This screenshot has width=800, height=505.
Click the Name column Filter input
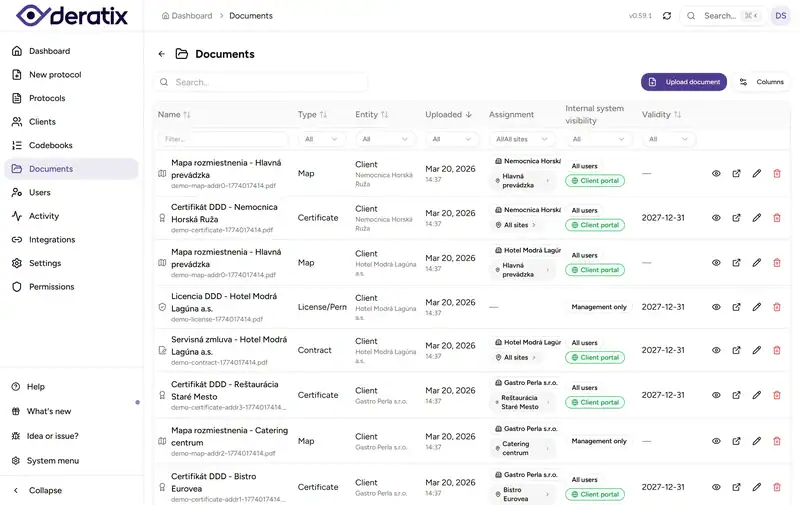point(223,139)
